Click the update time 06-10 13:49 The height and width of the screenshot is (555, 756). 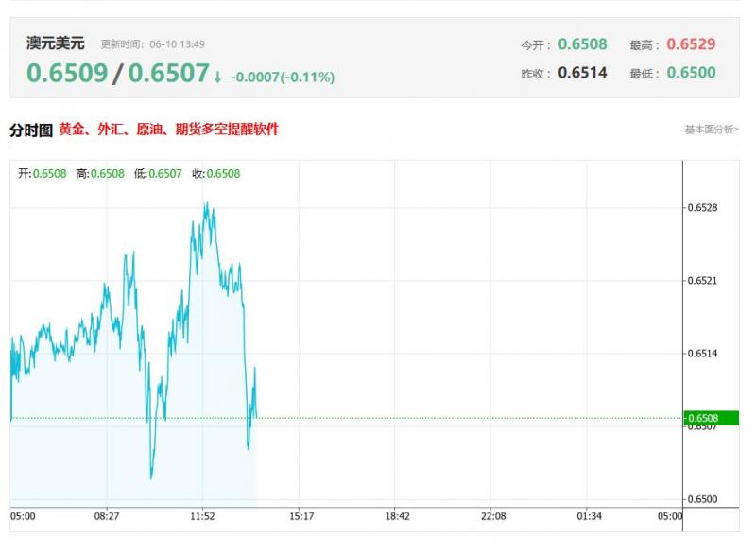[x=177, y=44]
